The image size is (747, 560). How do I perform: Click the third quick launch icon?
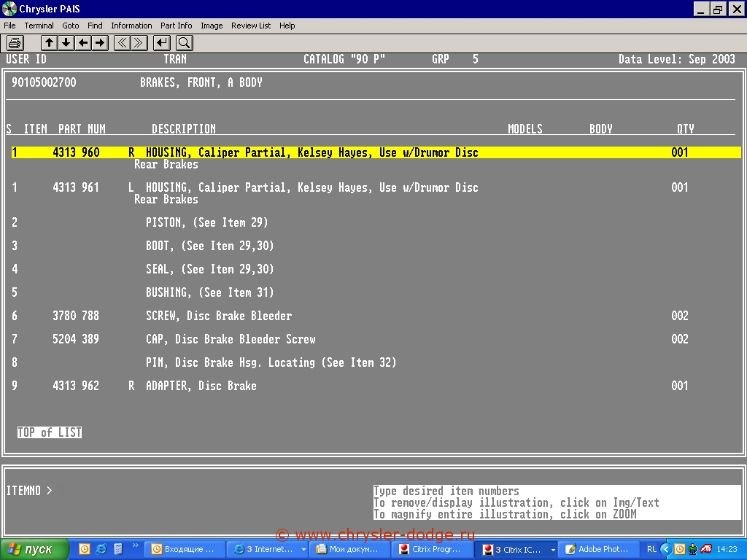118,550
